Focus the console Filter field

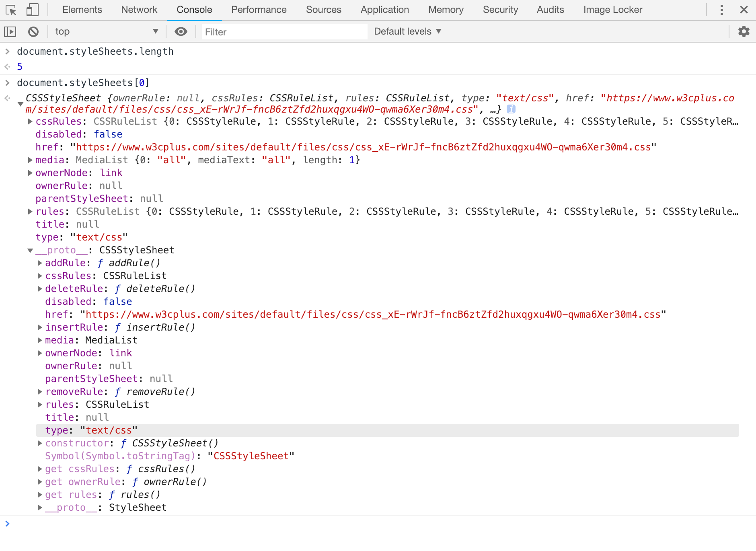click(285, 32)
